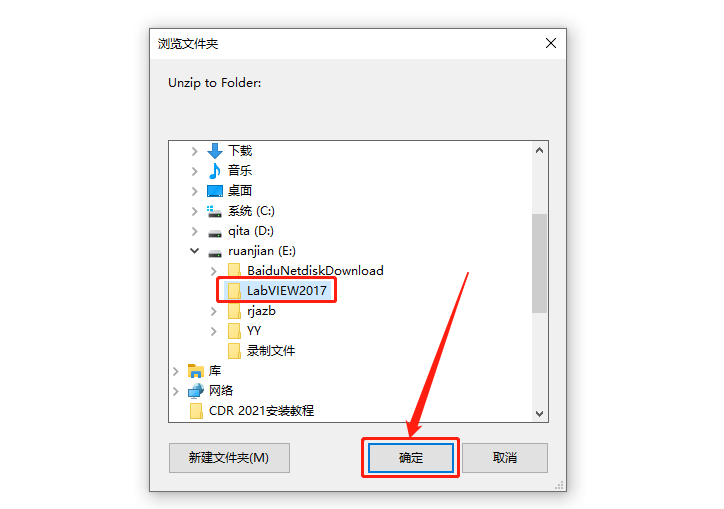Expand the rjazb folder node
The height and width of the screenshot is (509, 724).
pos(213,311)
